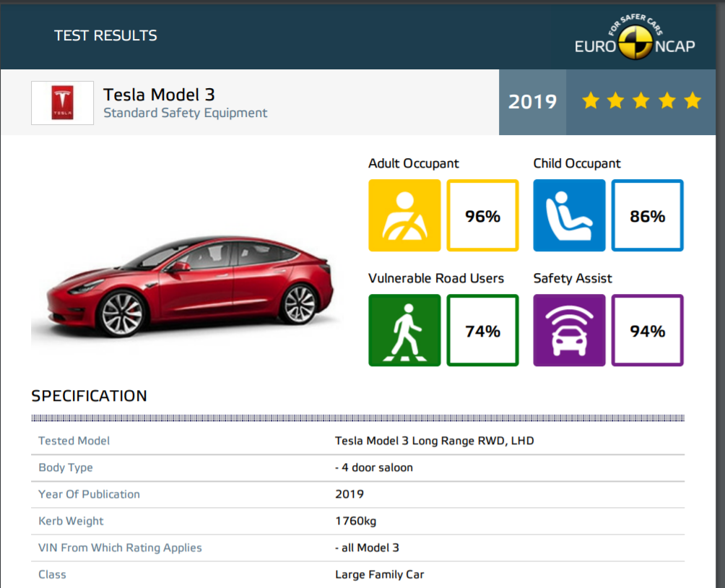Viewport: 725px width, 588px height.
Task: Click the Tesla brand logo
Action: coord(62,103)
